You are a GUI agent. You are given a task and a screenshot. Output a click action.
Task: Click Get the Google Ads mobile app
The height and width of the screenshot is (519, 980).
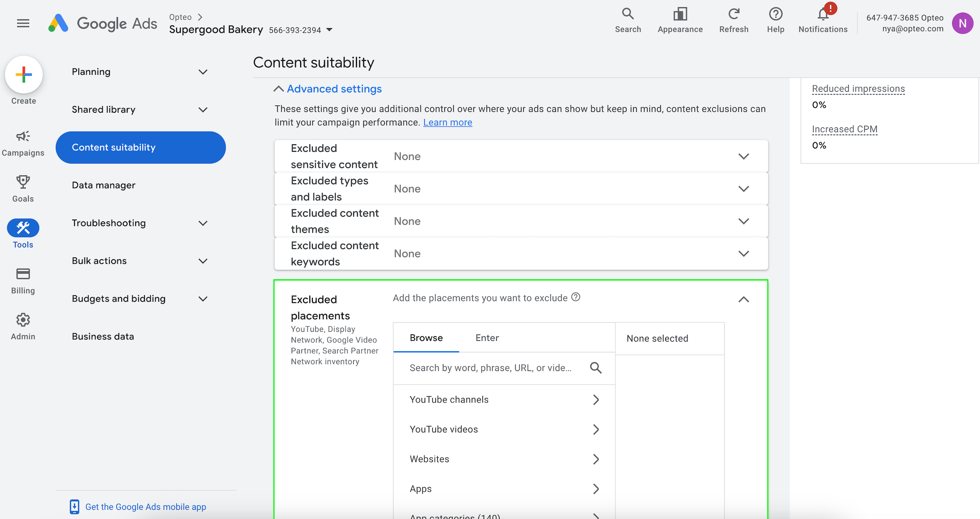click(x=145, y=507)
